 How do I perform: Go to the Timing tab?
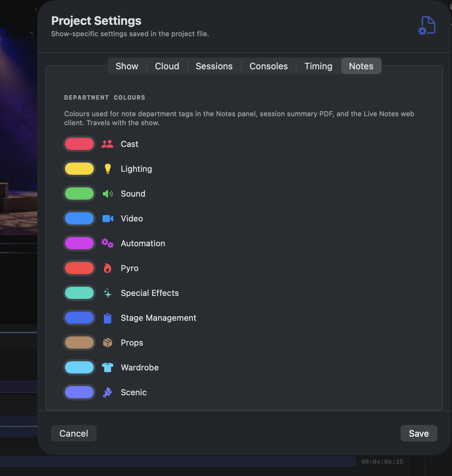click(x=318, y=66)
